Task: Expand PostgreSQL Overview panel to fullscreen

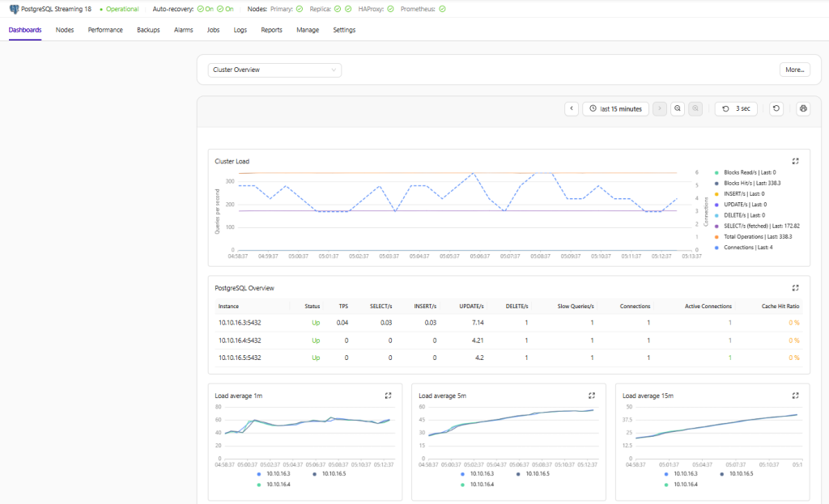Action: point(795,288)
